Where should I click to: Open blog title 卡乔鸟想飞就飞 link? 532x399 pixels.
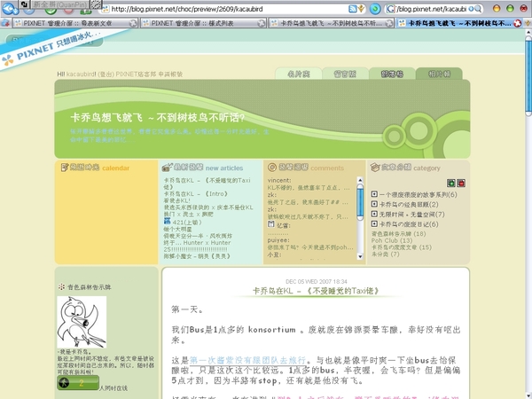click(x=158, y=117)
